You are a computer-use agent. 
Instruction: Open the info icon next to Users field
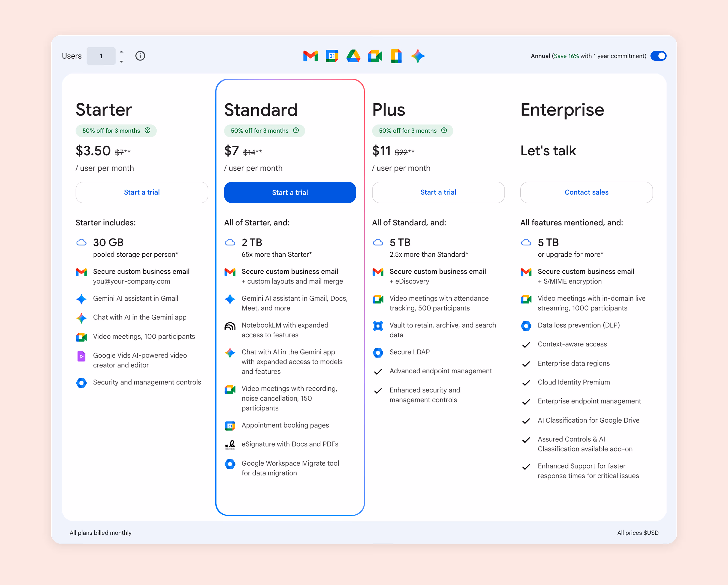click(140, 56)
